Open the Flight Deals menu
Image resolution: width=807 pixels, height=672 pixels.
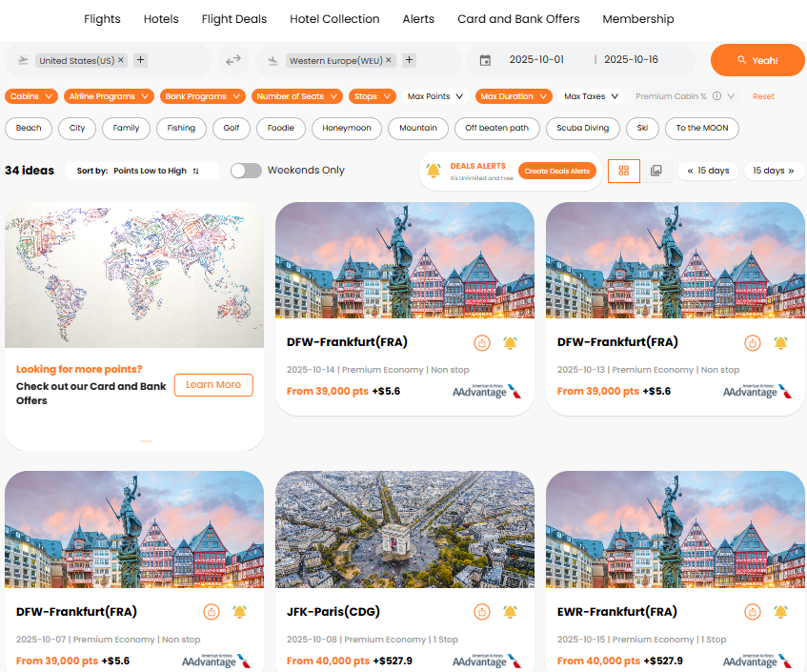click(x=234, y=19)
